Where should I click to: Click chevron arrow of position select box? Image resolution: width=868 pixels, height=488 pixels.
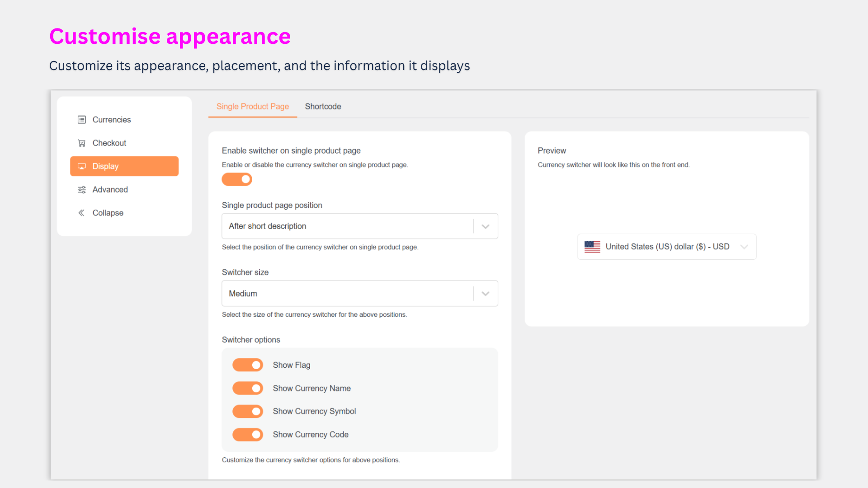point(486,226)
